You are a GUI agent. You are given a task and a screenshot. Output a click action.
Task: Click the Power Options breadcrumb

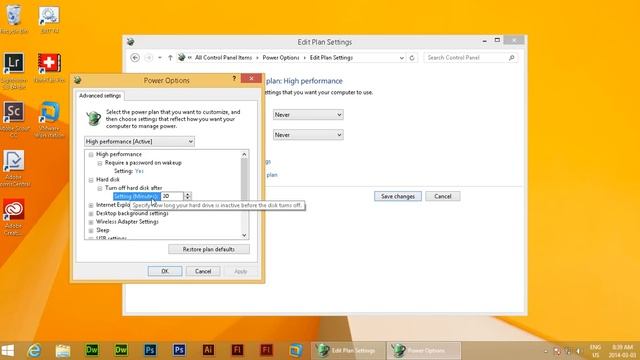(281, 58)
